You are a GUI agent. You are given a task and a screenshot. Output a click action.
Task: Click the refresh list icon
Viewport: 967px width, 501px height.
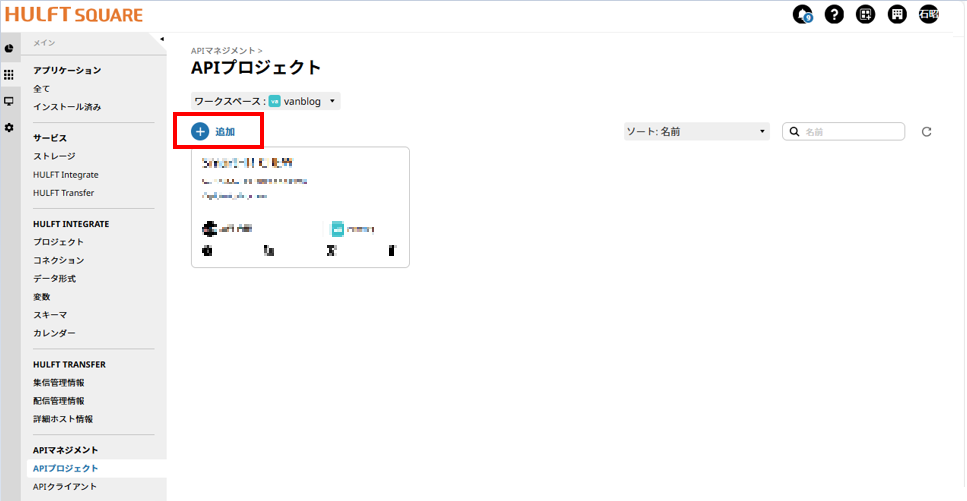click(926, 131)
